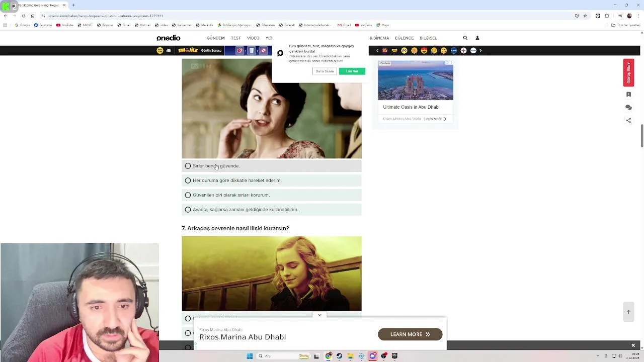This screenshot has height=362, width=644.
Task: Click the browser address bar URL
Action: tap(106, 16)
